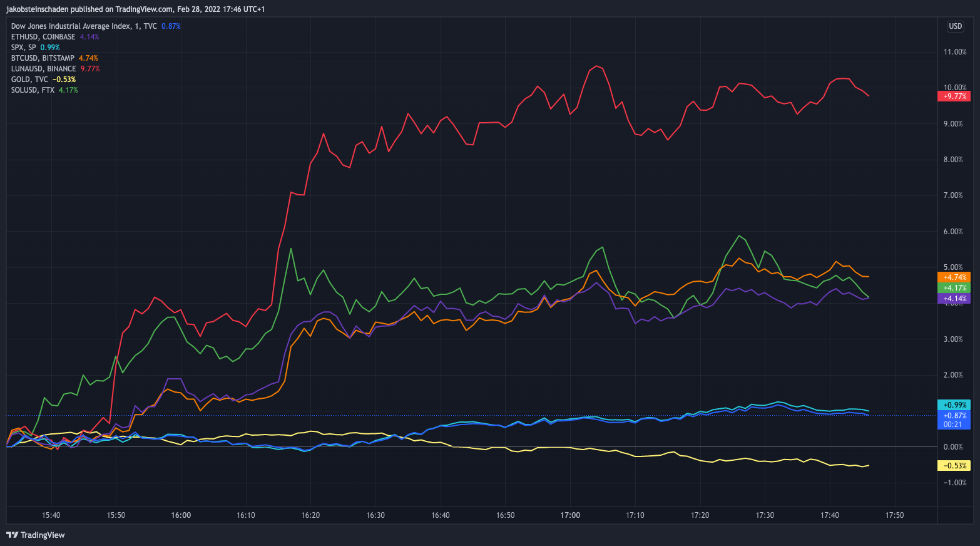
Task: Click the GOLD -0.53% legend value
Action: tap(64, 80)
